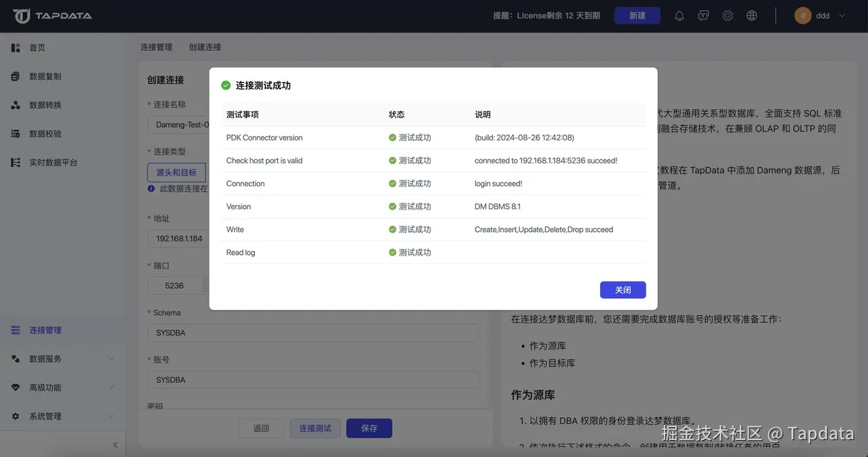Click the build date description text

coord(524,138)
